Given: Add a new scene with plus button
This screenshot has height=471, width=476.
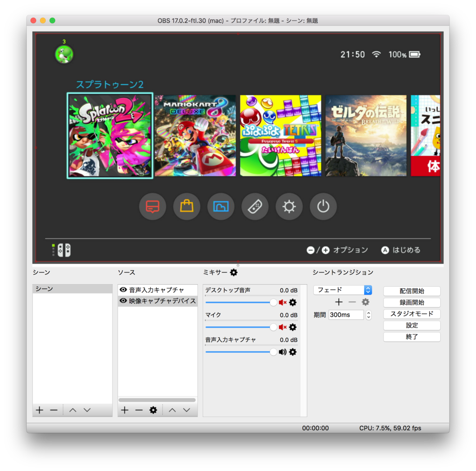Looking at the screenshot, I should 40,410.
